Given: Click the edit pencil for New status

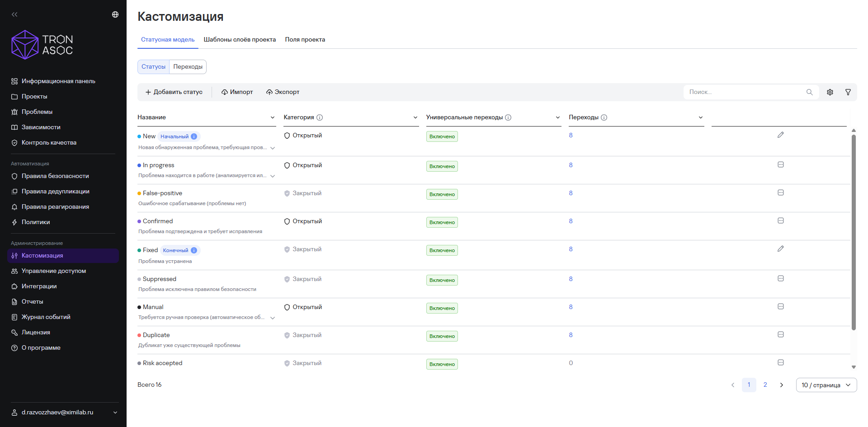Looking at the screenshot, I should tap(781, 135).
